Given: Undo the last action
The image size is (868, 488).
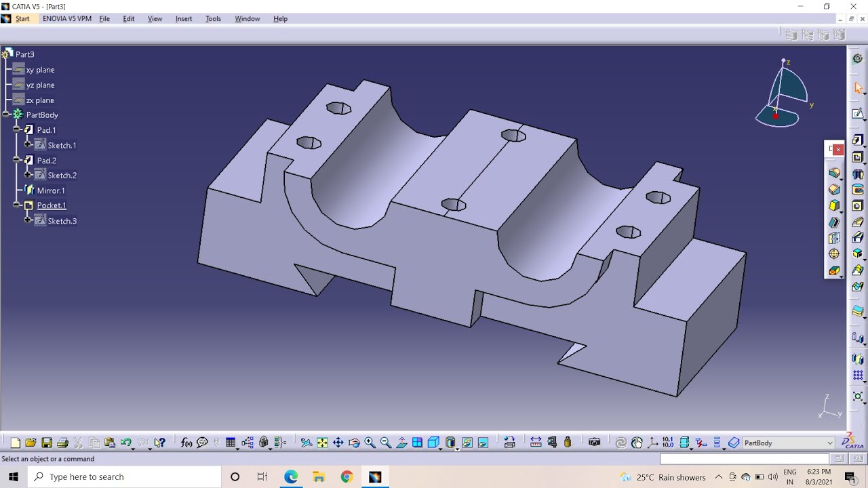Looking at the screenshot, I should pos(125,443).
